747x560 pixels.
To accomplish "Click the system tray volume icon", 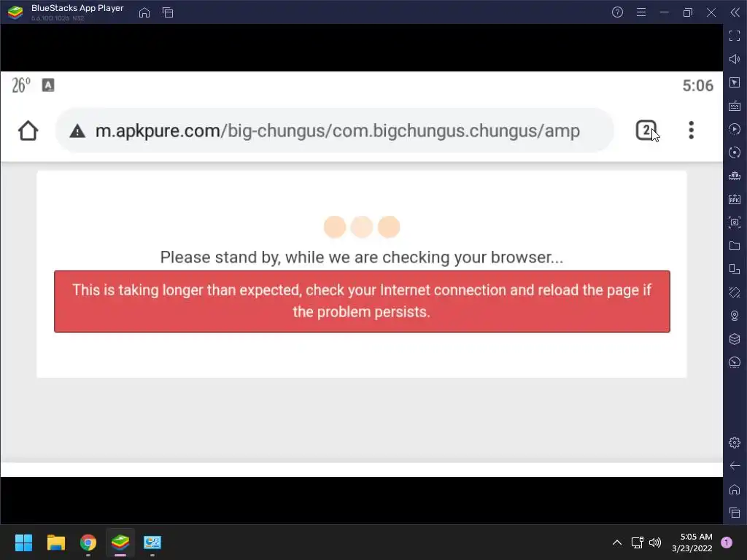I will click(x=655, y=542).
